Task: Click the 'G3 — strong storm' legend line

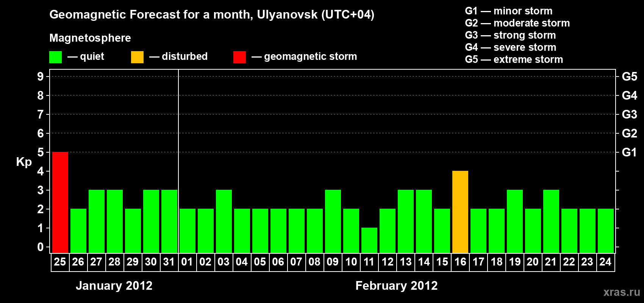Action: [510, 35]
